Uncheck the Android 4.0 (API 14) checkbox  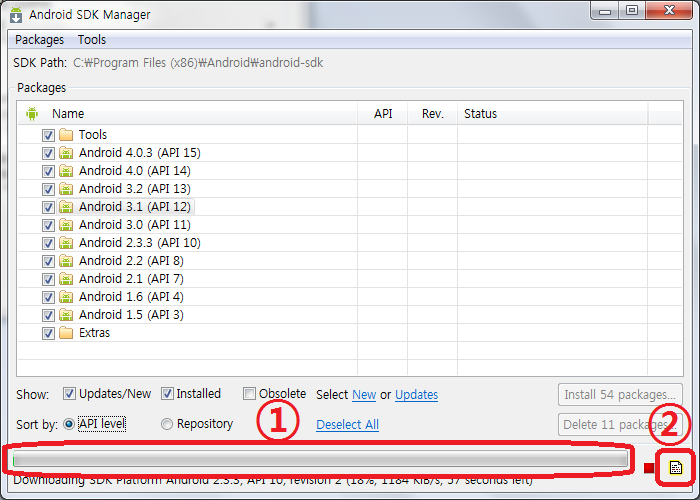[x=48, y=171]
